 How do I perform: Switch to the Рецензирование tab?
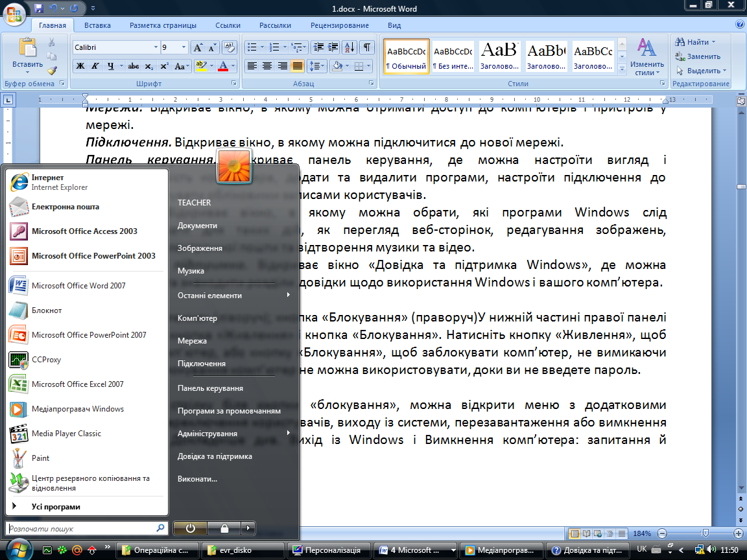tap(340, 25)
